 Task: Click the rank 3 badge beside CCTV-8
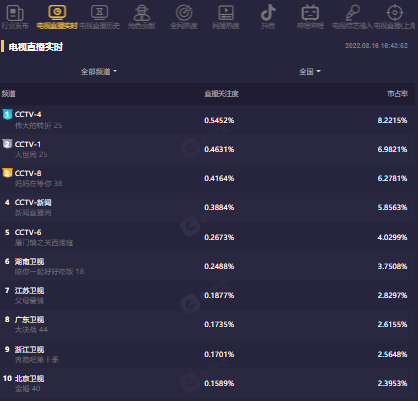coord(7,173)
